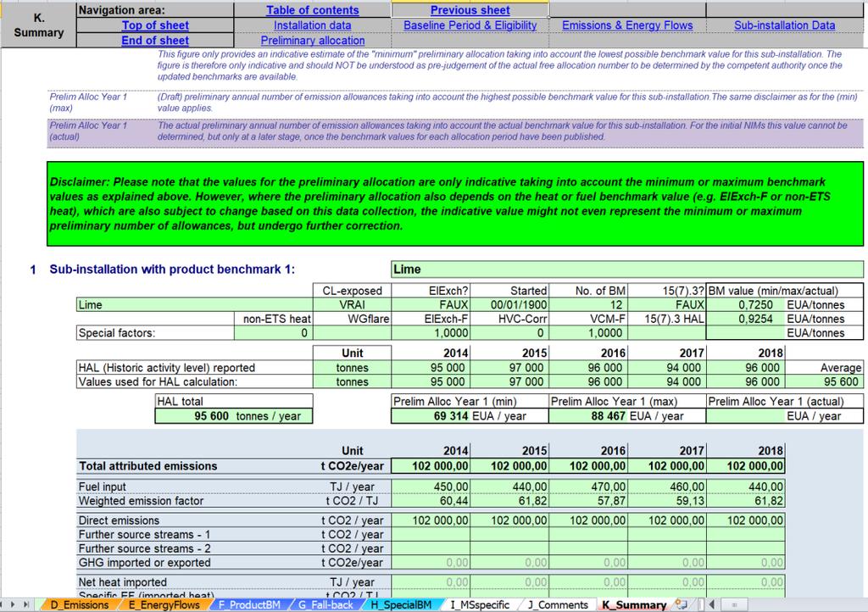
Task: Click the horizontal scrollbar thumb
Action: click(734, 605)
